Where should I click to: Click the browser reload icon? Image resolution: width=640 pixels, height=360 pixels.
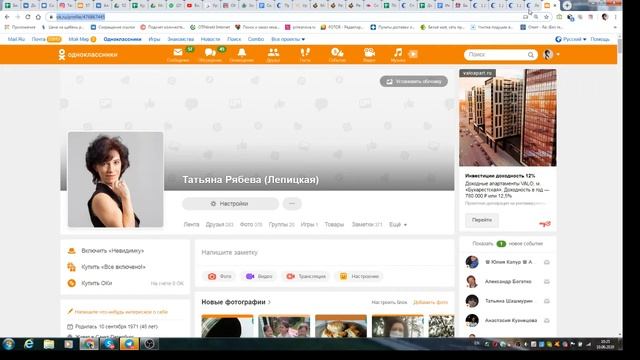[x=28, y=17]
